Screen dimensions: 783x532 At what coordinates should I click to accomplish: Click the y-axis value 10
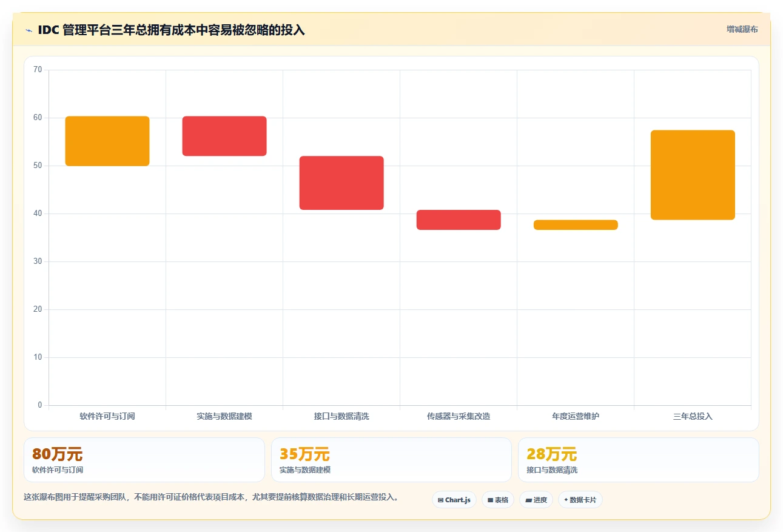38,357
